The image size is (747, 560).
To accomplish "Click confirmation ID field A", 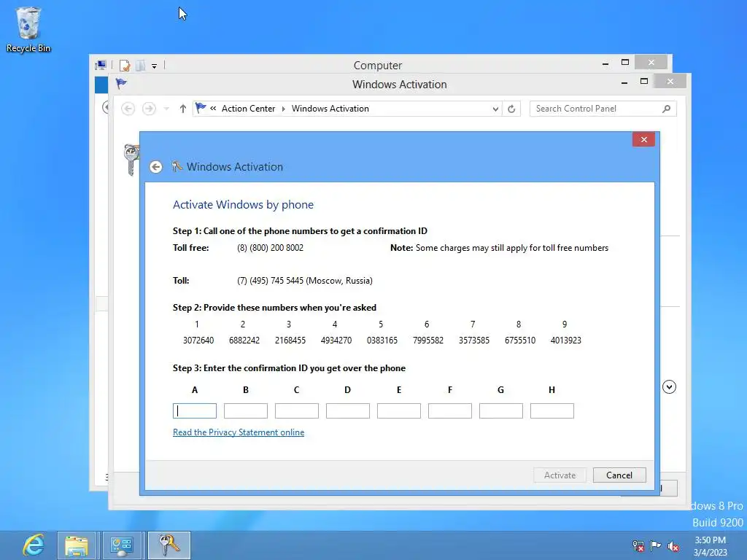I will pos(194,411).
